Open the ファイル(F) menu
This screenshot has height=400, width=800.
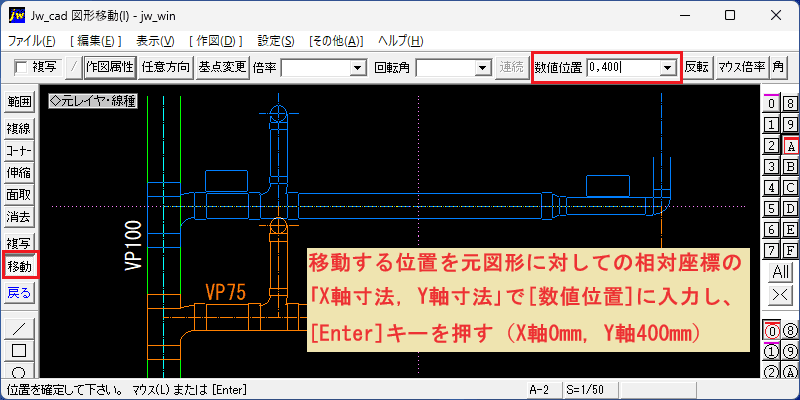point(32,41)
